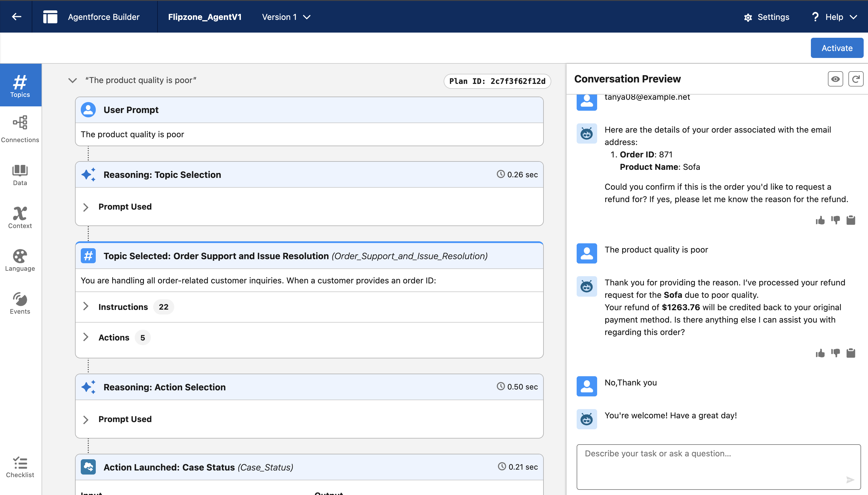Thumbs down the order details response
Screen dimensions: 868x495
[835, 220]
